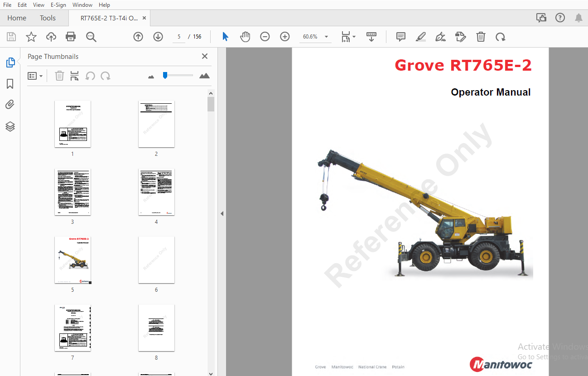Screen dimensions: 588x376
Task: Click the 'Grove RT765E-2' title text
Action: 463,66
